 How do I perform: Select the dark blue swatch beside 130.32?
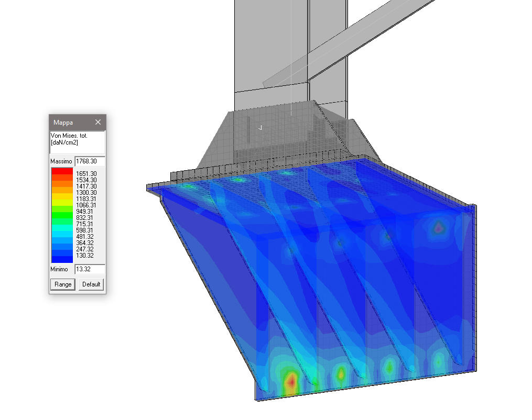(x=62, y=259)
